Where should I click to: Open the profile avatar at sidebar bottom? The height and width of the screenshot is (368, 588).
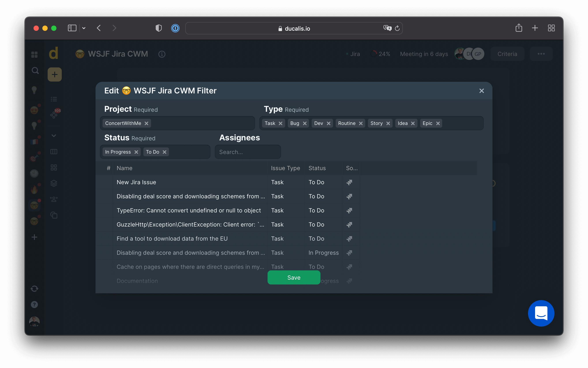click(x=34, y=322)
